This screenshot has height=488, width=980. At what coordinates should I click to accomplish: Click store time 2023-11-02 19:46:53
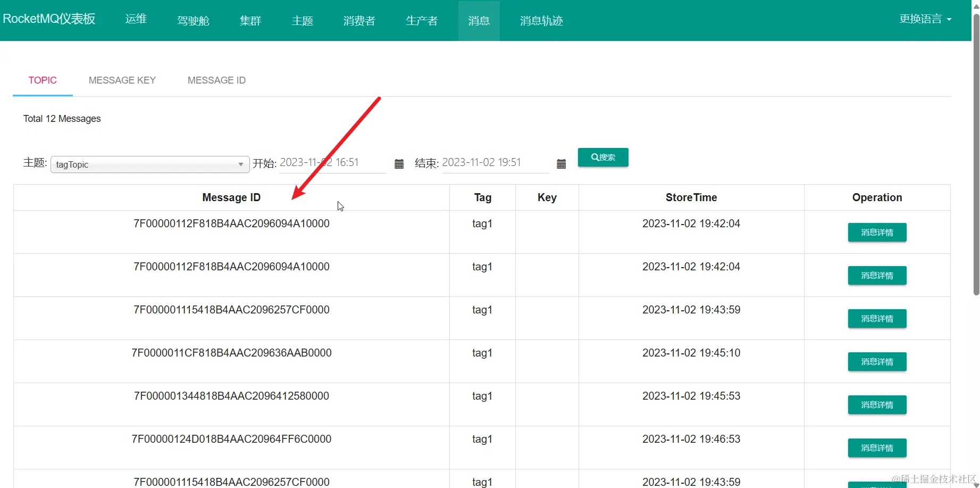pos(691,439)
